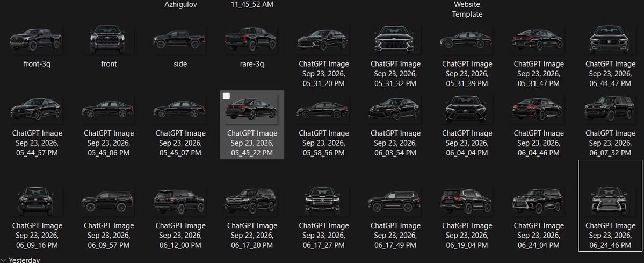The width and height of the screenshot is (644, 263).
Task: Select image thumbnail dated 05_31_47 PM
Action: pos(538,39)
